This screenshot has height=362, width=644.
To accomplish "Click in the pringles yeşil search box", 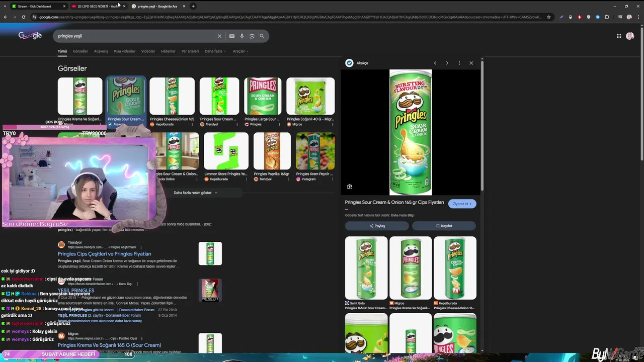I will 136,36.
